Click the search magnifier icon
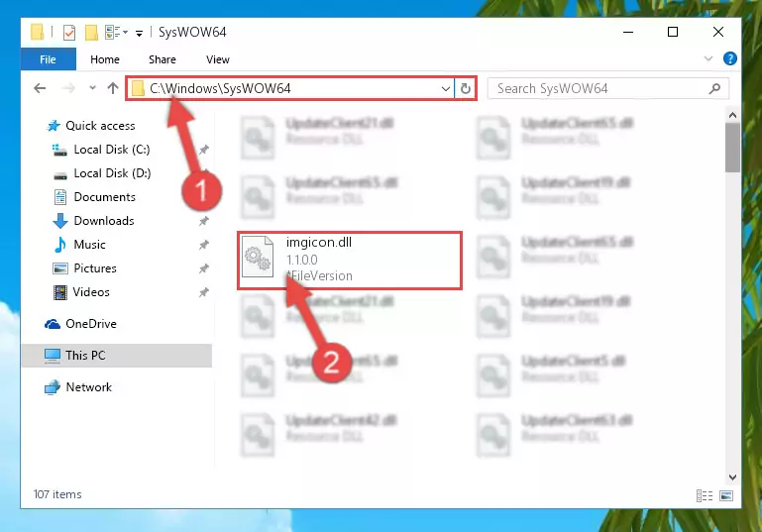The width and height of the screenshot is (762, 532). (714, 88)
